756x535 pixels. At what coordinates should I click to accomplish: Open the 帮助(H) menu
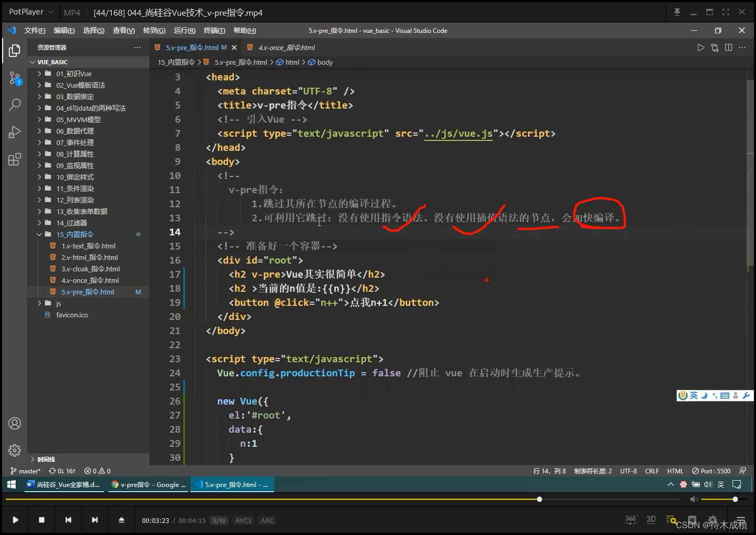244,31
